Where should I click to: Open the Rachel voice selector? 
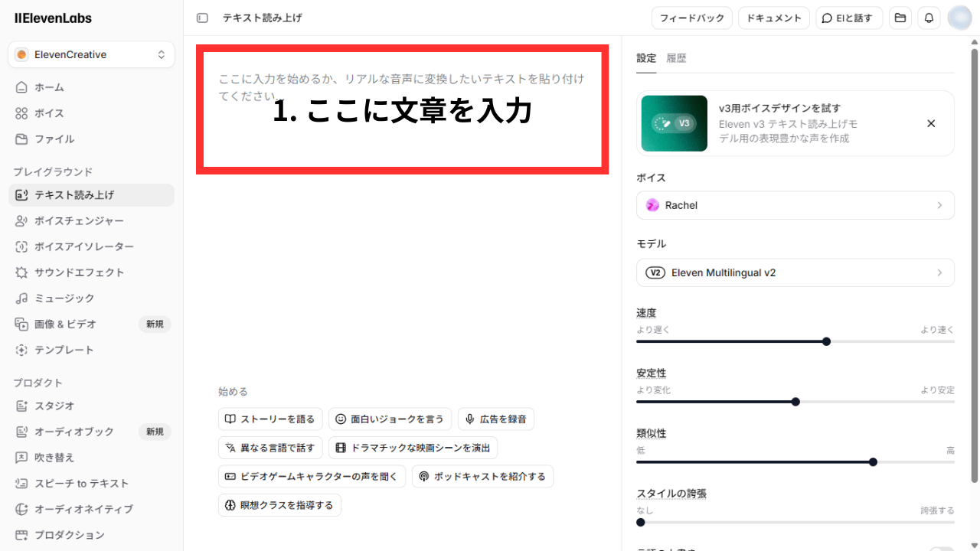point(795,205)
